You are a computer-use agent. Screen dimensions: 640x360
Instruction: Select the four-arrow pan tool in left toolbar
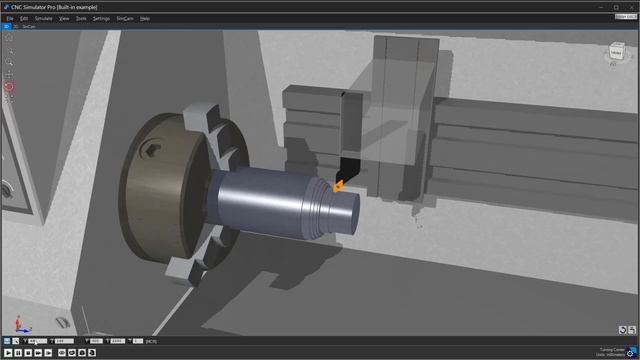tap(9, 75)
